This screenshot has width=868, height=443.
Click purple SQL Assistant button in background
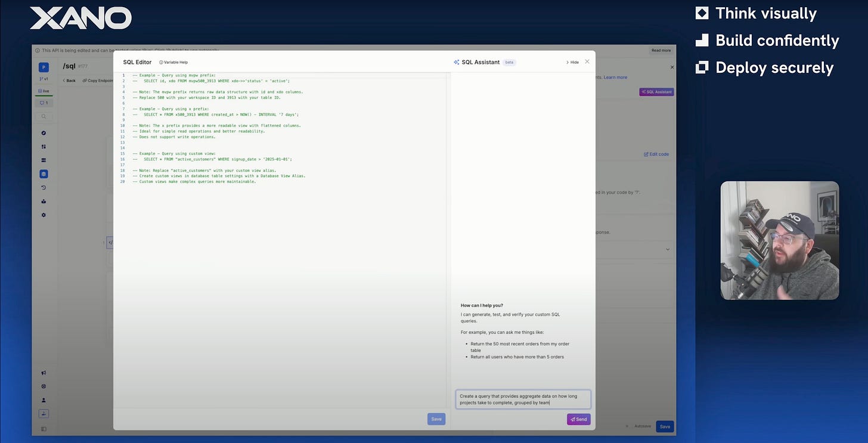656,92
